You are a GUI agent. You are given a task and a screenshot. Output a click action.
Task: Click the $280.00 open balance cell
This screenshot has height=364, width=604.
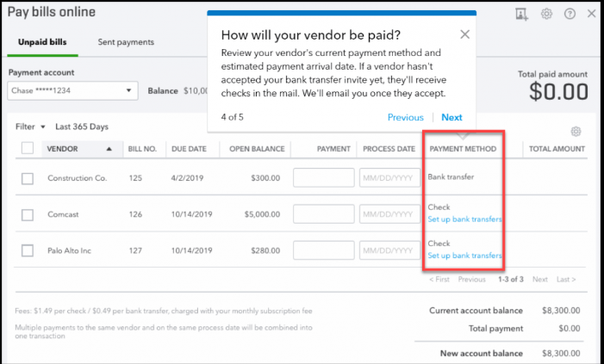tap(265, 250)
